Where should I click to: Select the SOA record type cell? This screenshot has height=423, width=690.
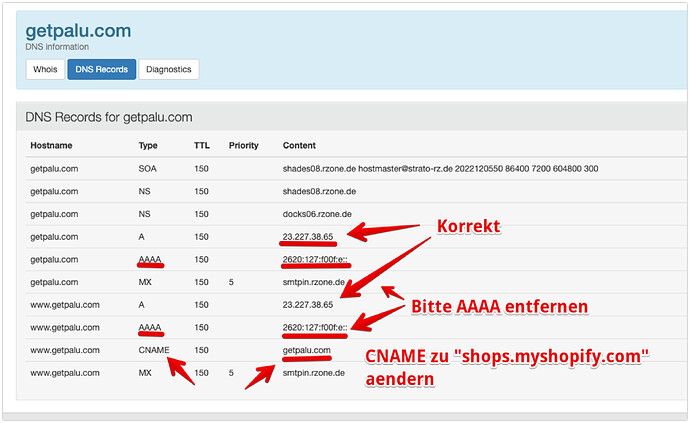(x=148, y=169)
